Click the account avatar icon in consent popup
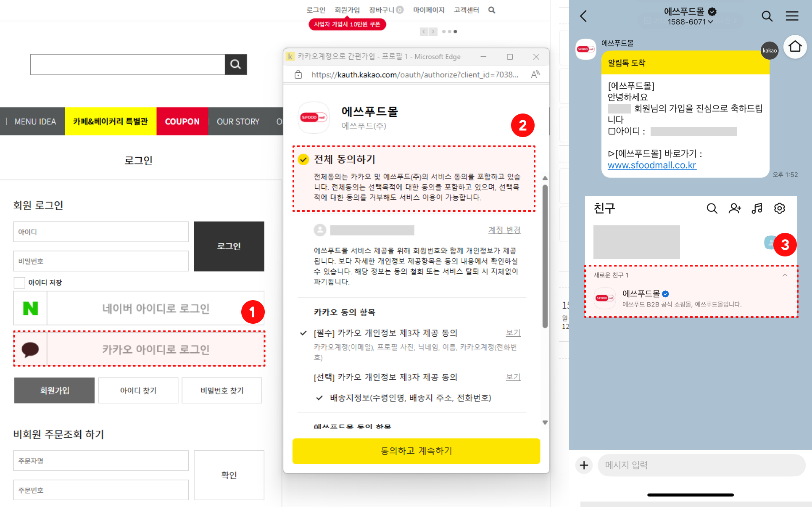Screen dimensions: 812x507 pyautogui.click(x=320, y=230)
